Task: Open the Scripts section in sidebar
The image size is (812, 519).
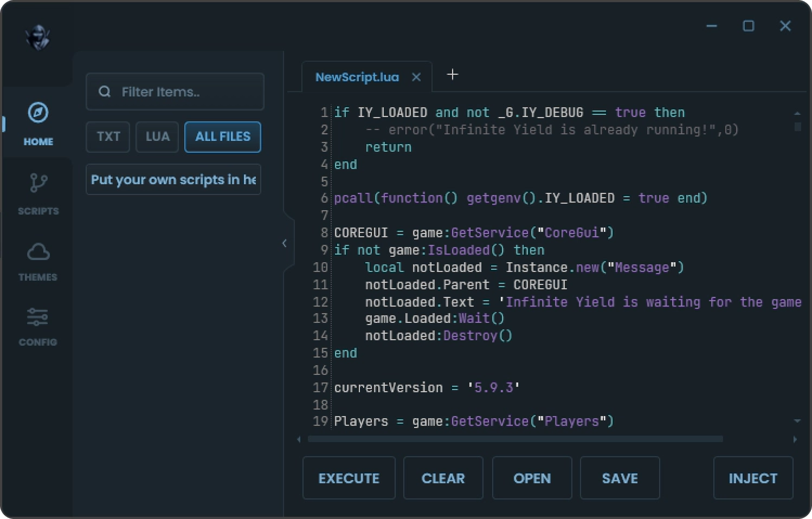Action: pyautogui.click(x=37, y=184)
